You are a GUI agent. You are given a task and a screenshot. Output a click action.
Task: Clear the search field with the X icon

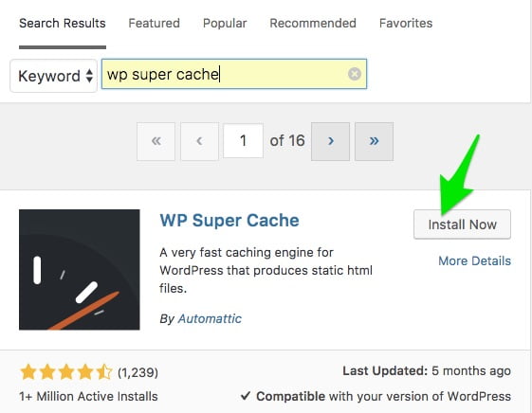(355, 74)
